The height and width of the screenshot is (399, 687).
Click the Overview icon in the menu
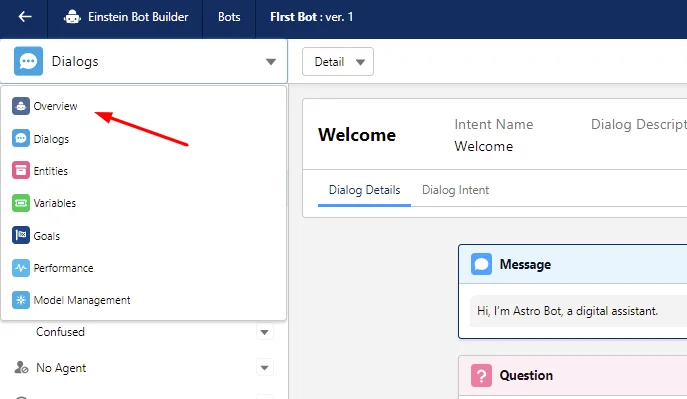[21, 106]
